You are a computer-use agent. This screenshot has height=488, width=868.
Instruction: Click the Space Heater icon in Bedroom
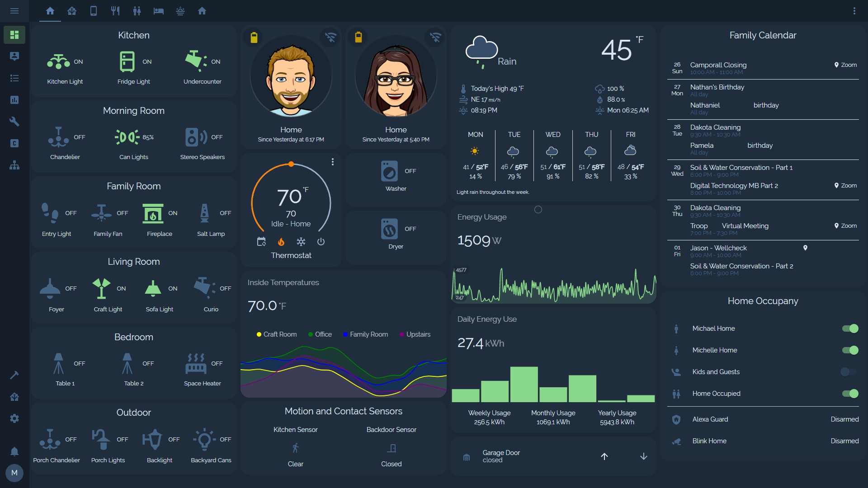tap(196, 363)
